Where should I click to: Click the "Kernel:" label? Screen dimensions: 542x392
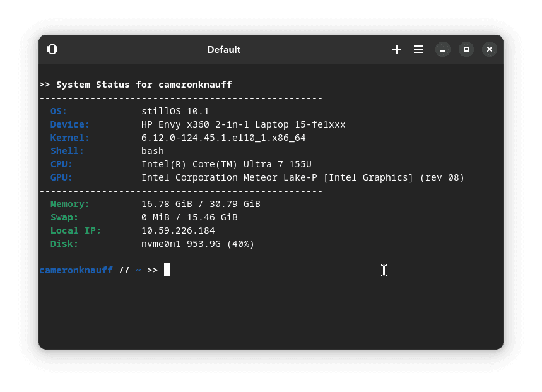pos(70,138)
